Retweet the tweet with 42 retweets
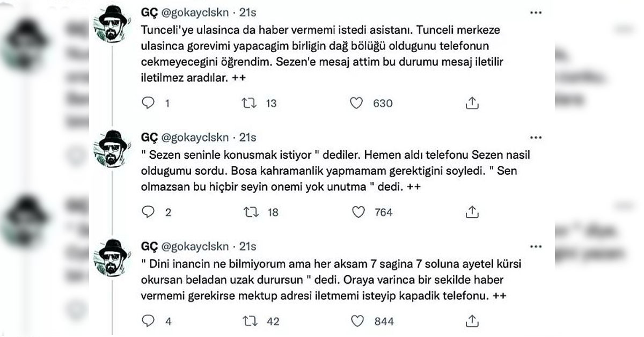 tap(251, 321)
